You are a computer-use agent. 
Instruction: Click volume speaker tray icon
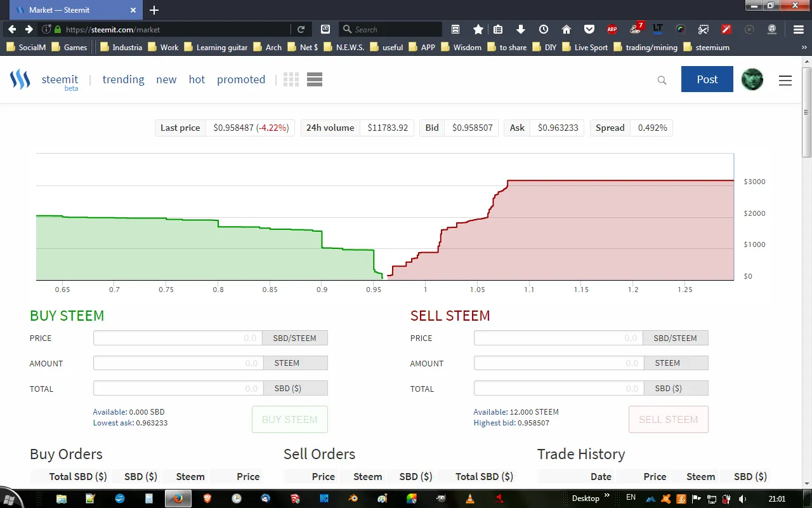pos(743,499)
